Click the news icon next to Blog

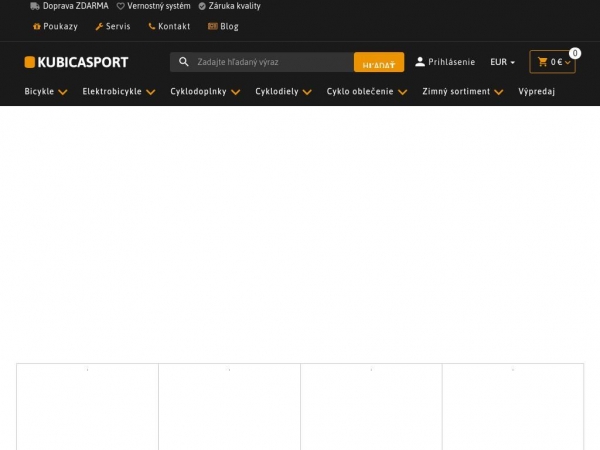[213, 26]
